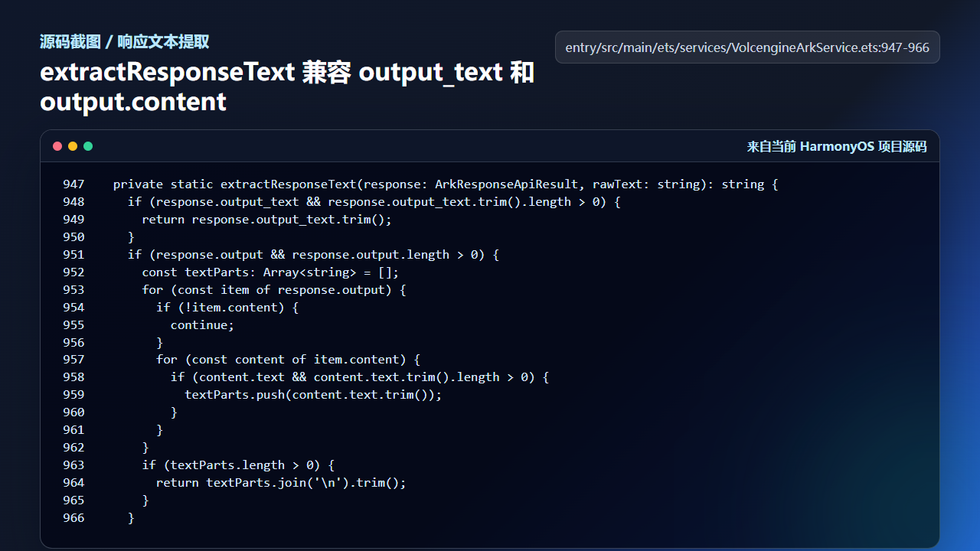Click the "for (const item of response.output)" line
The width and height of the screenshot is (980, 551).
[273, 290]
